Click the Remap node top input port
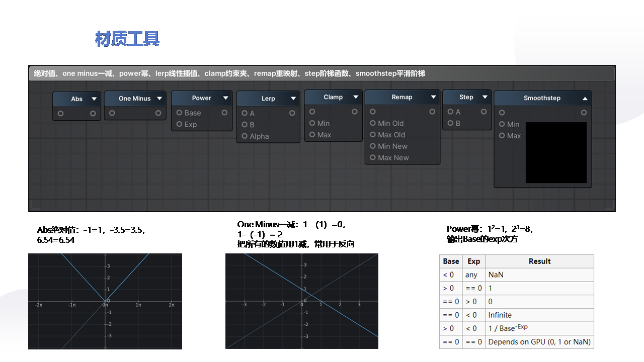Image resolution: width=644 pixels, height=362 pixels. click(x=373, y=112)
